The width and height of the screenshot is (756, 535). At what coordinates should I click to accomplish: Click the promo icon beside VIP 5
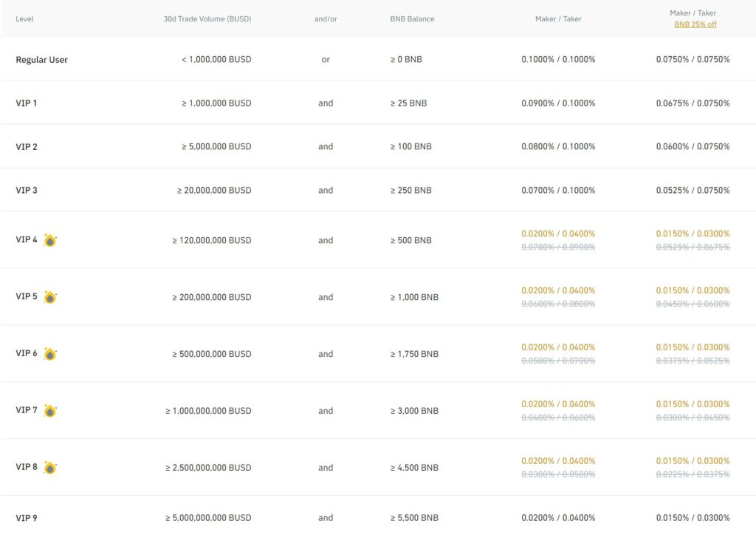[x=50, y=297]
